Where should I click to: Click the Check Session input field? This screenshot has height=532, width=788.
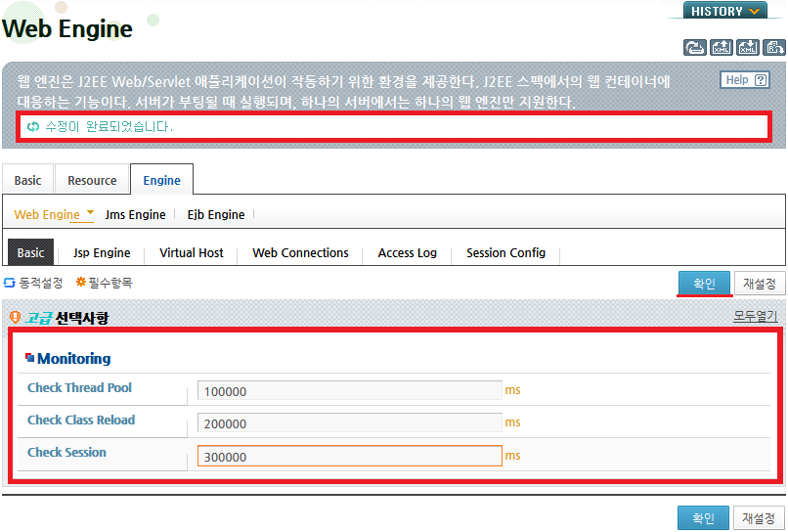(350, 456)
